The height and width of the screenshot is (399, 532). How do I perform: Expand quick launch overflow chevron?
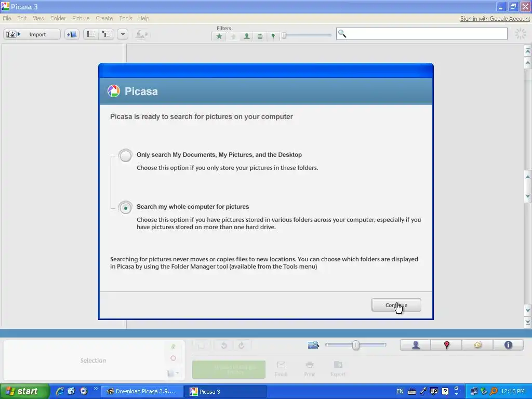pyautogui.click(x=96, y=389)
